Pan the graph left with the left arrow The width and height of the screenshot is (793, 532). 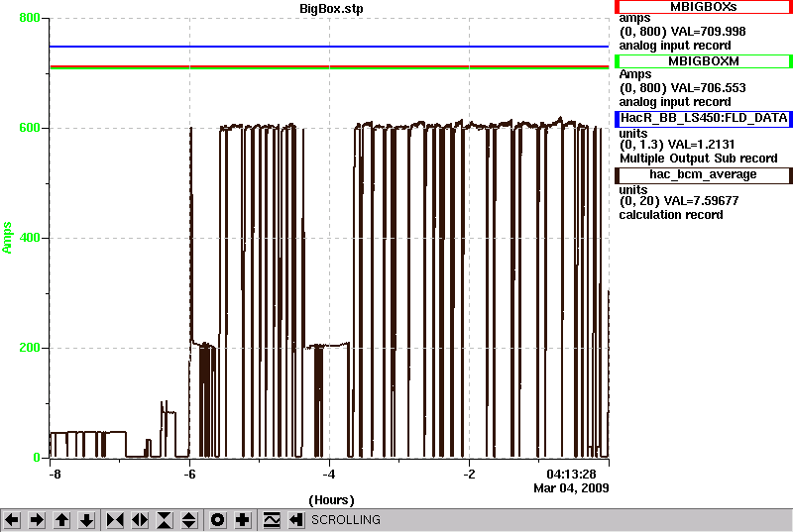pyautogui.click(x=12, y=520)
